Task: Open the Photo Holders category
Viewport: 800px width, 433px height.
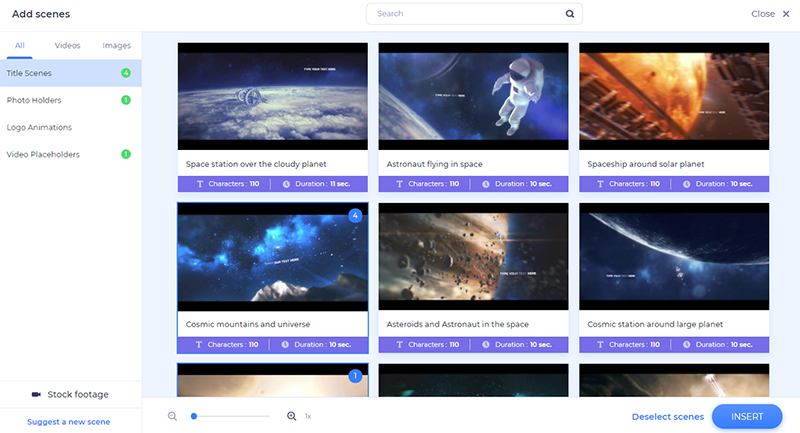Action: [x=34, y=100]
